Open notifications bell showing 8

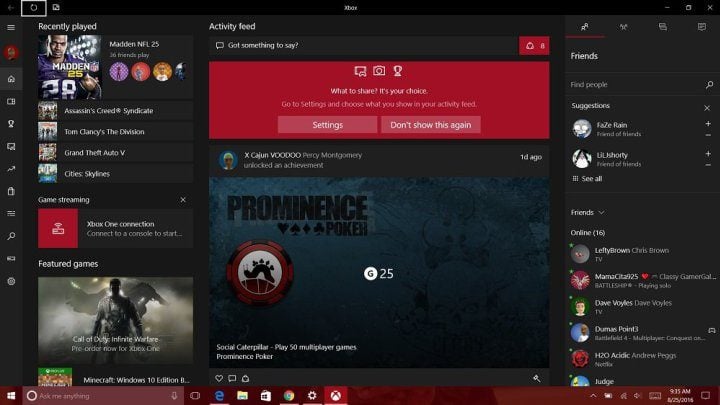[x=534, y=45]
